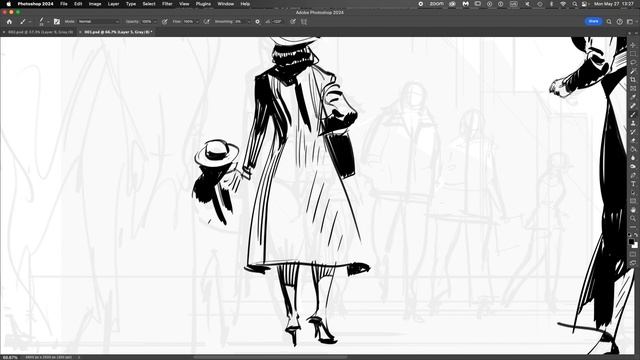This screenshot has height=360, width=640.
Task: Open the Image menu
Action: point(95,4)
